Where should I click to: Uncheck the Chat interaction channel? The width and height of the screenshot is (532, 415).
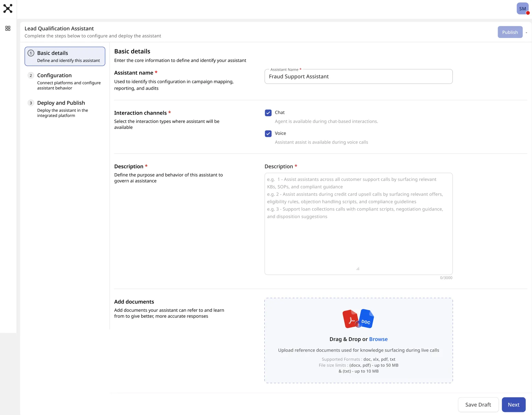point(268,113)
